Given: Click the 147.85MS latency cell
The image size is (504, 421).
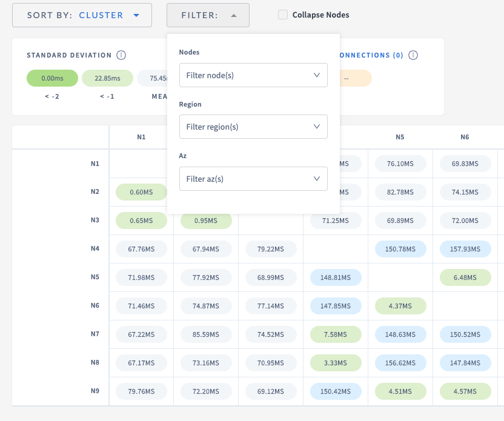Looking at the screenshot, I should (336, 306).
